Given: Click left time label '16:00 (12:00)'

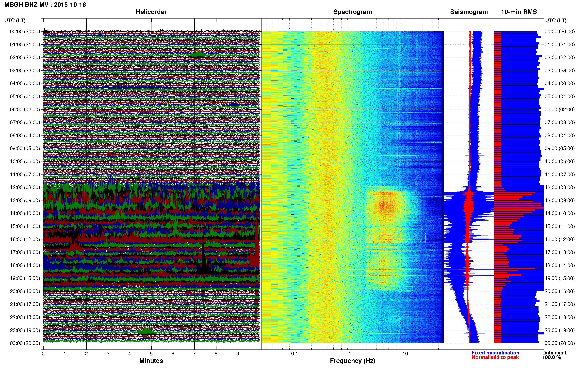Looking at the screenshot, I should click(x=25, y=239).
